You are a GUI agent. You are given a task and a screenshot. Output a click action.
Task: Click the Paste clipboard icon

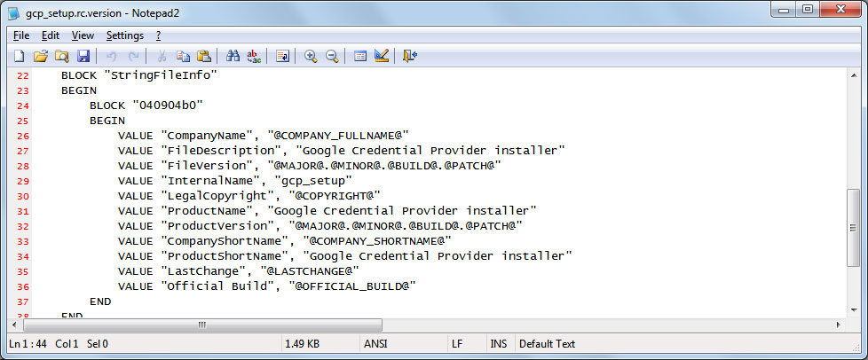pos(204,56)
